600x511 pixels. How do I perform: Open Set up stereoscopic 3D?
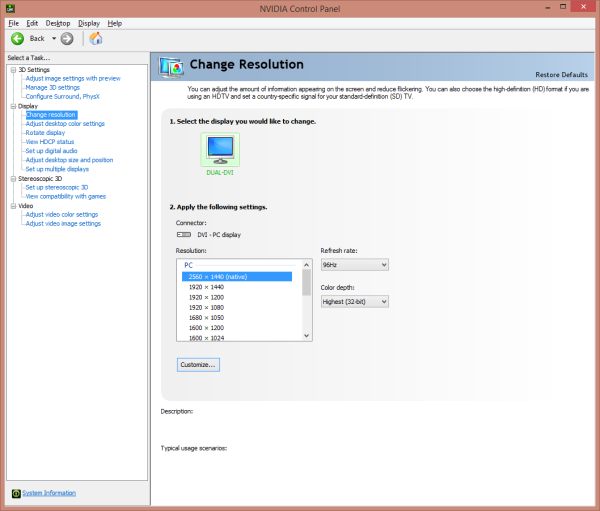tap(57, 187)
